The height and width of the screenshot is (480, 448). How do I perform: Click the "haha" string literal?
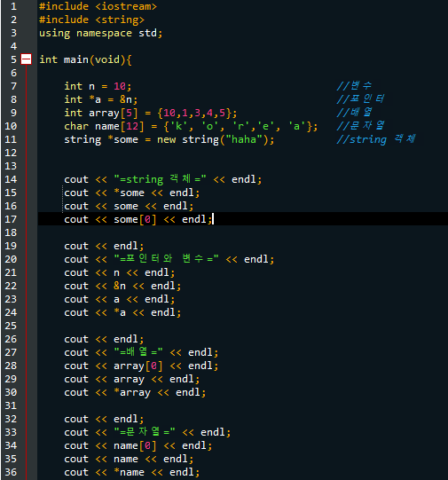point(244,139)
